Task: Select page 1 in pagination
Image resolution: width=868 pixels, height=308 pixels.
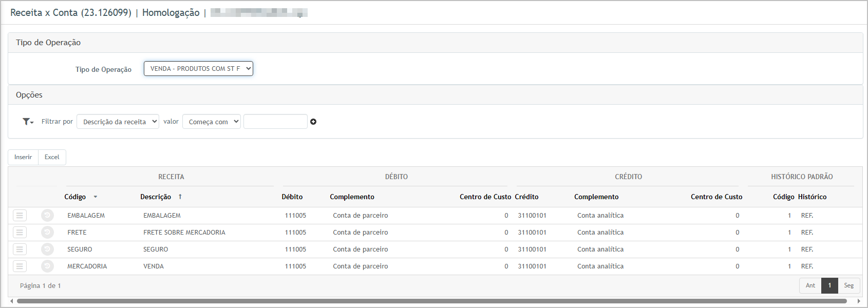Action: pos(829,285)
